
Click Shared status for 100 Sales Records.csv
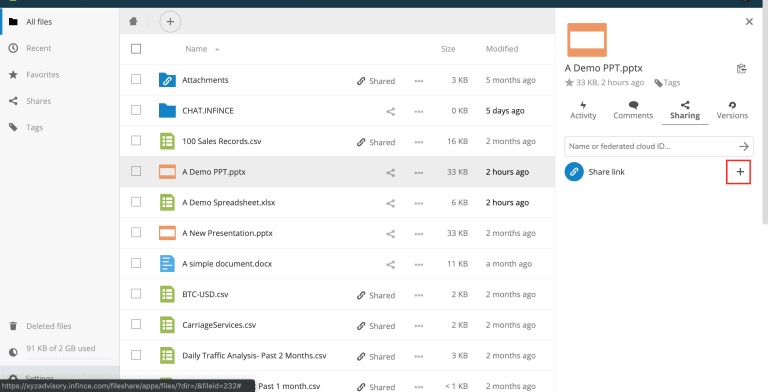click(x=376, y=142)
